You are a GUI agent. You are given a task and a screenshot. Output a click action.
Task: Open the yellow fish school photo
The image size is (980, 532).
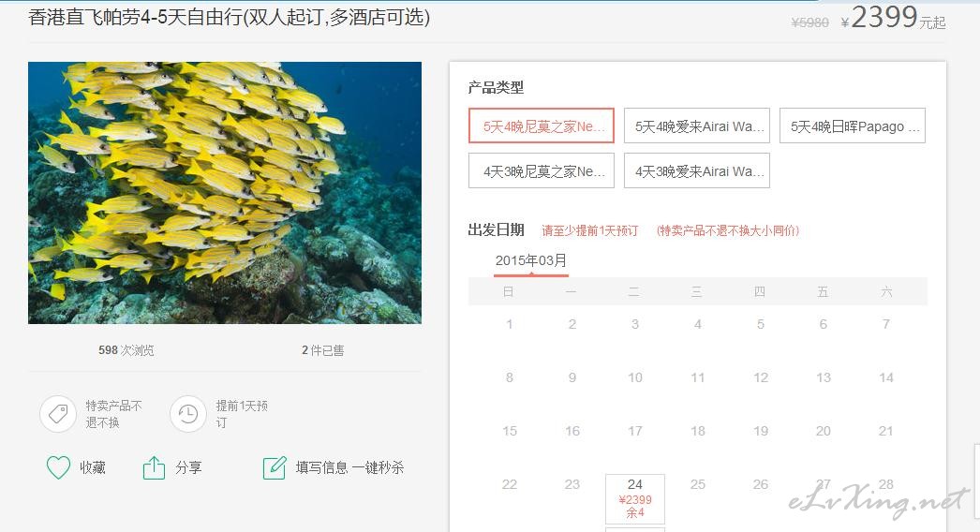(225, 193)
